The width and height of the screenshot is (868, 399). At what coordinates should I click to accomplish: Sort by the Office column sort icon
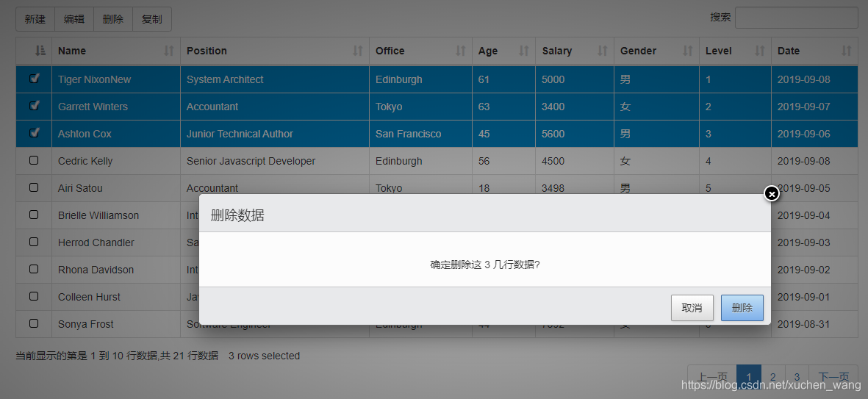tap(460, 51)
